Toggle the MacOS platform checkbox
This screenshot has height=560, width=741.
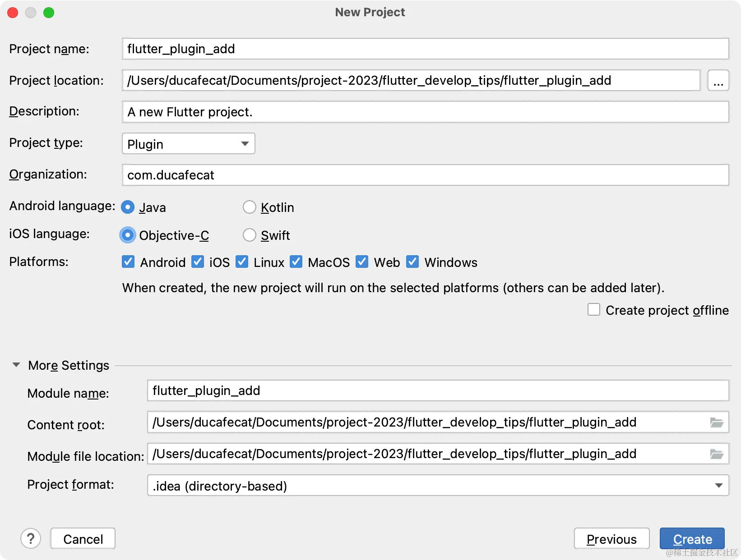coord(296,262)
